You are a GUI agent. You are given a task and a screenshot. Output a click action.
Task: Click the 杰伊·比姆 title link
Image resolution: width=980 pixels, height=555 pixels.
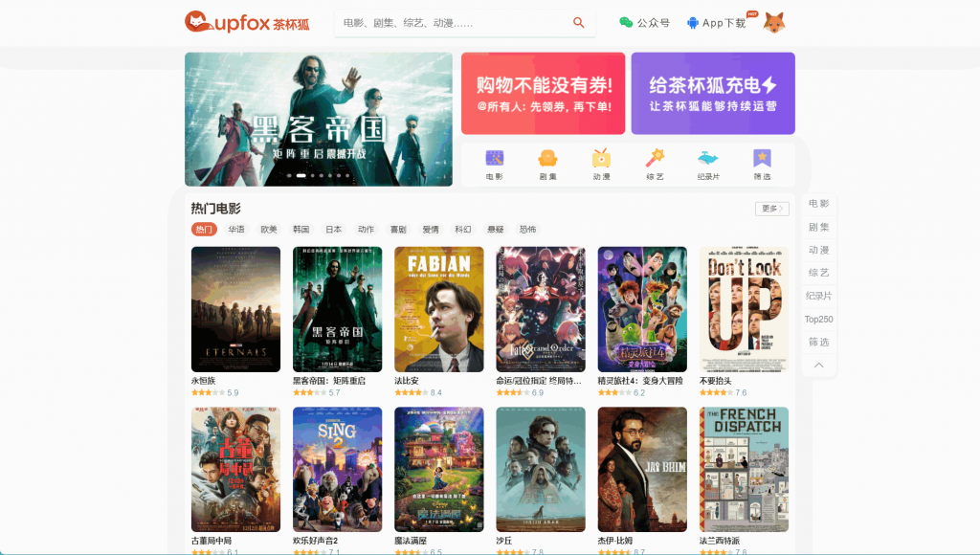click(x=615, y=541)
